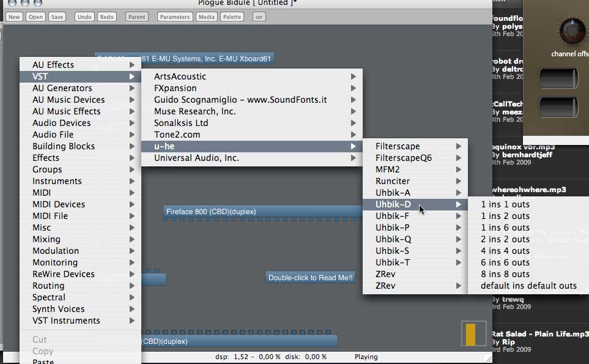Expand the VST Instruments submenu
Image resolution: width=589 pixels, height=364 pixels.
coord(80,321)
